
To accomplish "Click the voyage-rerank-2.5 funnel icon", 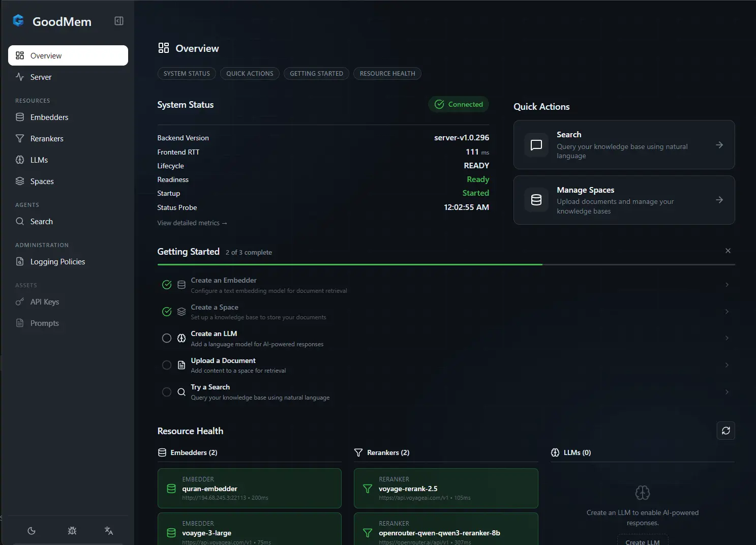I will [x=368, y=489].
